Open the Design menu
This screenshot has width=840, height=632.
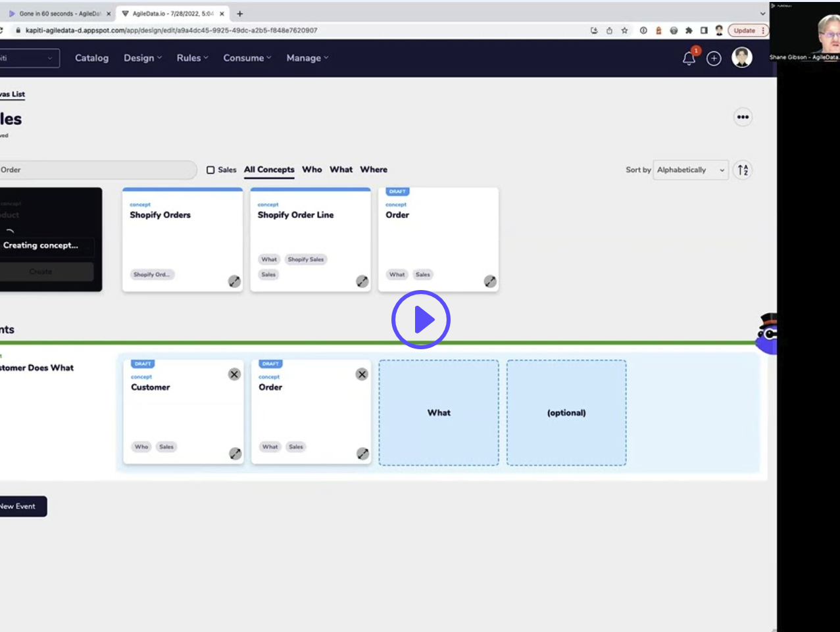click(x=138, y=58)
